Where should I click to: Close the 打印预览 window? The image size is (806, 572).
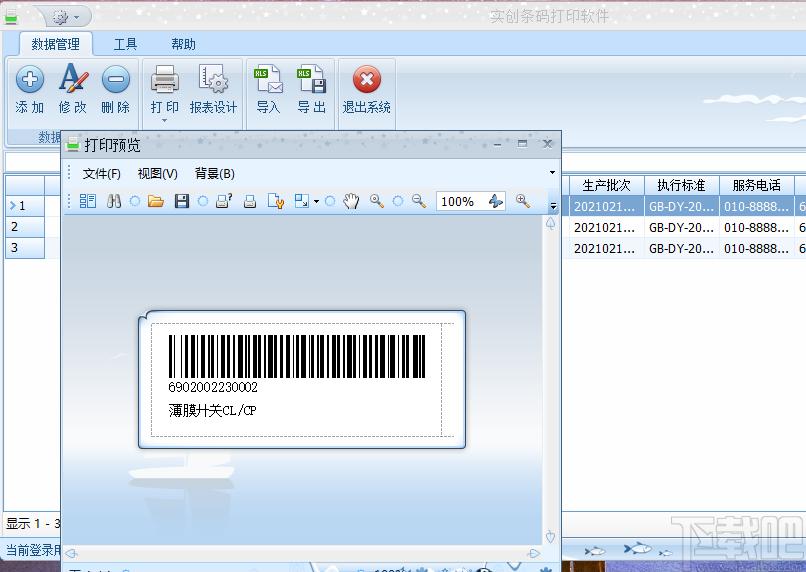tap(547, 143)
